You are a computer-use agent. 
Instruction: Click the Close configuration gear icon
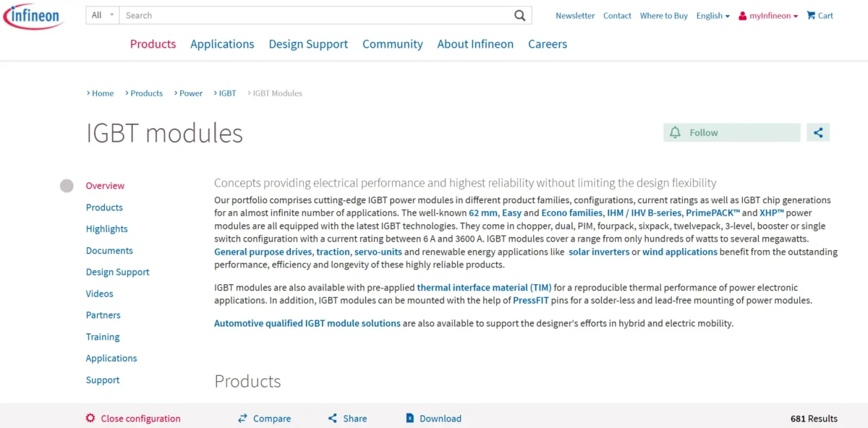coord(90,419)
